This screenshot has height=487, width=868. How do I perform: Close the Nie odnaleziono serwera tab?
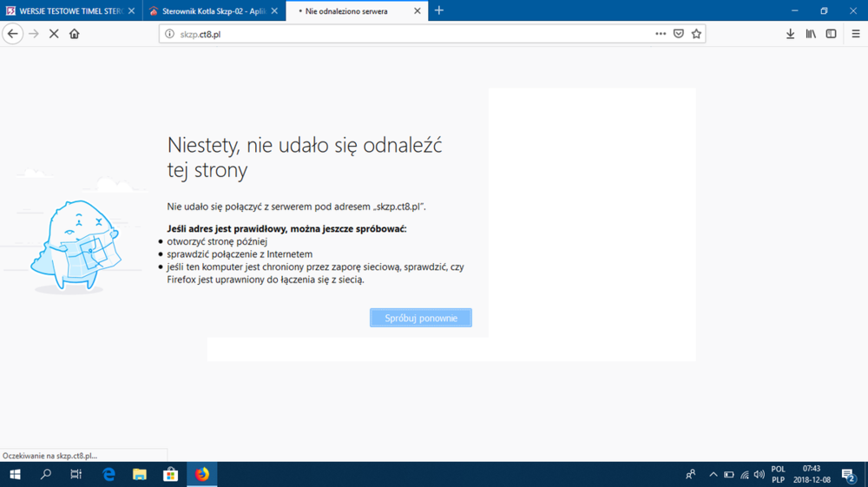click(418, 11)
